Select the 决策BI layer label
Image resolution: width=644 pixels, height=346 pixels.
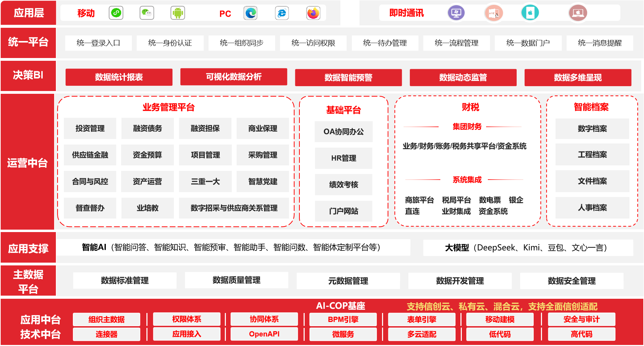pyautogui.click(x=28, y=75)
